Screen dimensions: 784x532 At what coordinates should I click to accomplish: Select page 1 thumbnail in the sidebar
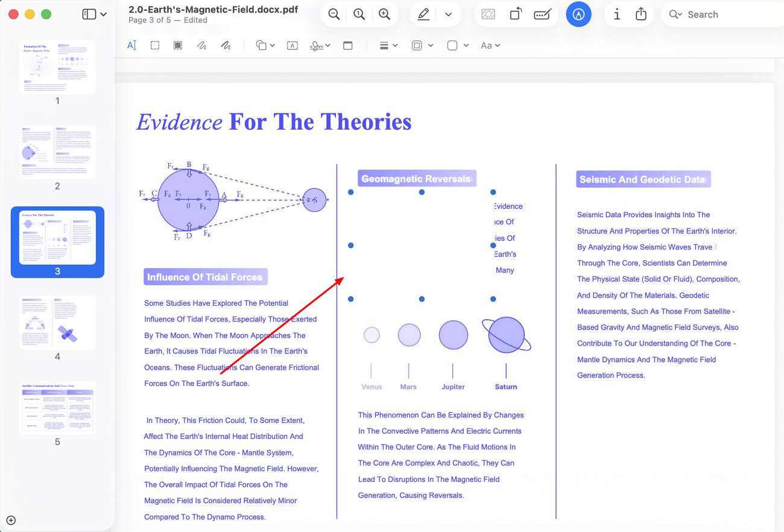[57, 67]
